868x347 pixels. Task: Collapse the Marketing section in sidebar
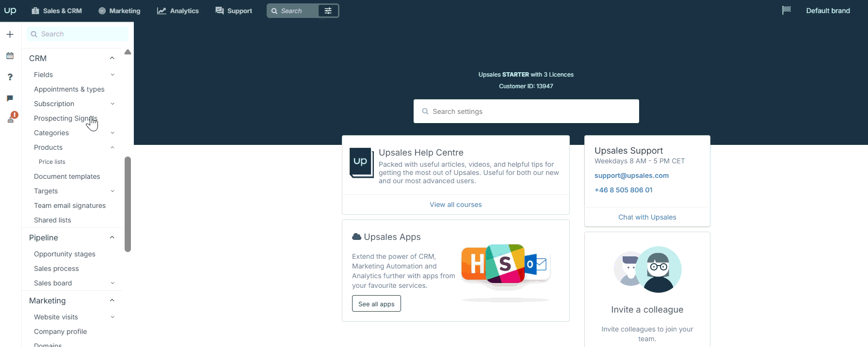(x=112, y=300)
